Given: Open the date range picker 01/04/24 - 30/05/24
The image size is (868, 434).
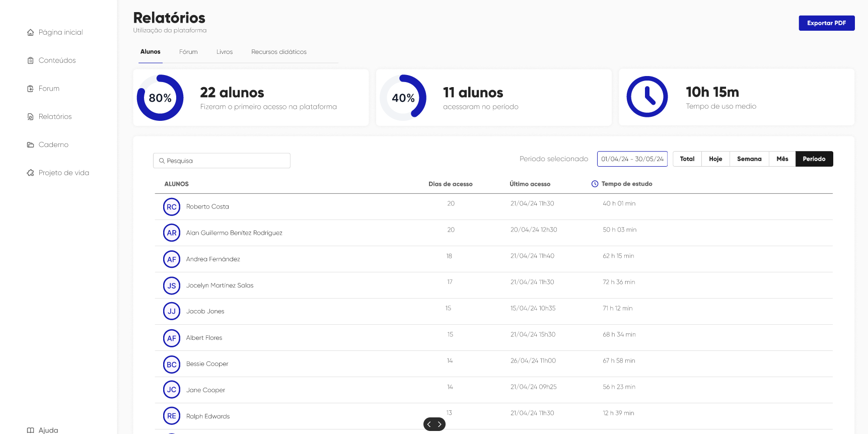Looking at the screenshot, I should [632, 159].
